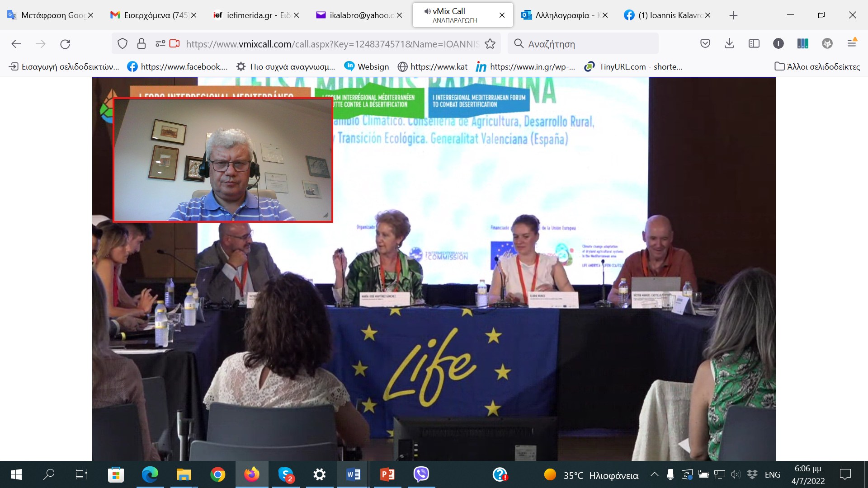Toggle the sidebar view icon
Viewport: 868px width, 488px height.
click(x=754, y=44)
